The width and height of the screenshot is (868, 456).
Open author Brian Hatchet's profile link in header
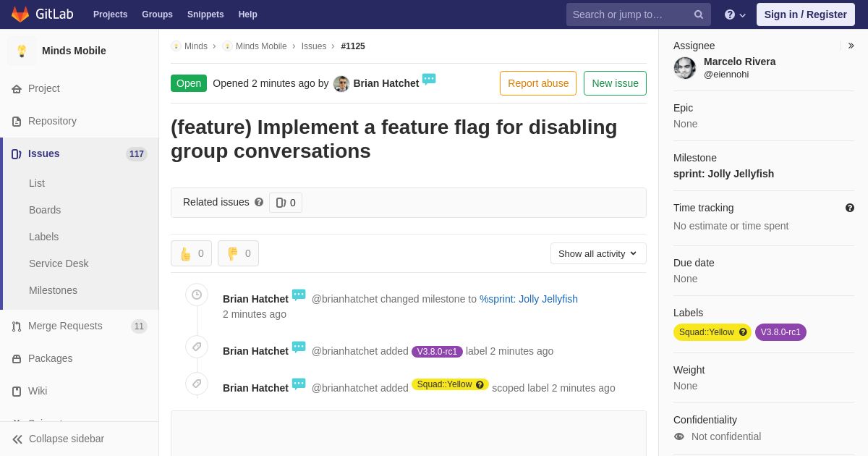point(386,83)
